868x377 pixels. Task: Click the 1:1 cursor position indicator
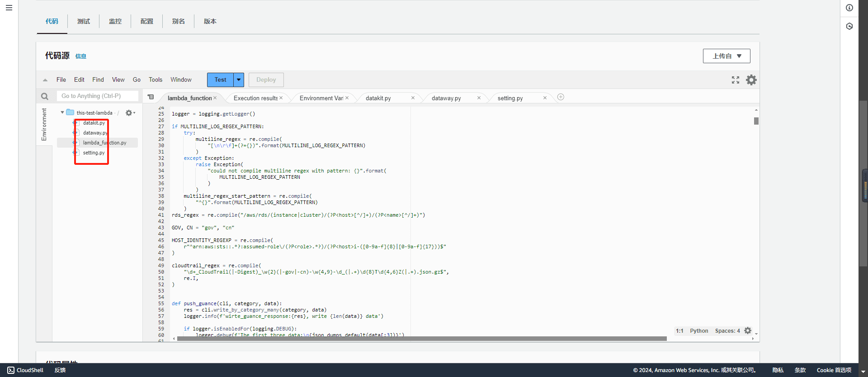(x=679, y=331)
